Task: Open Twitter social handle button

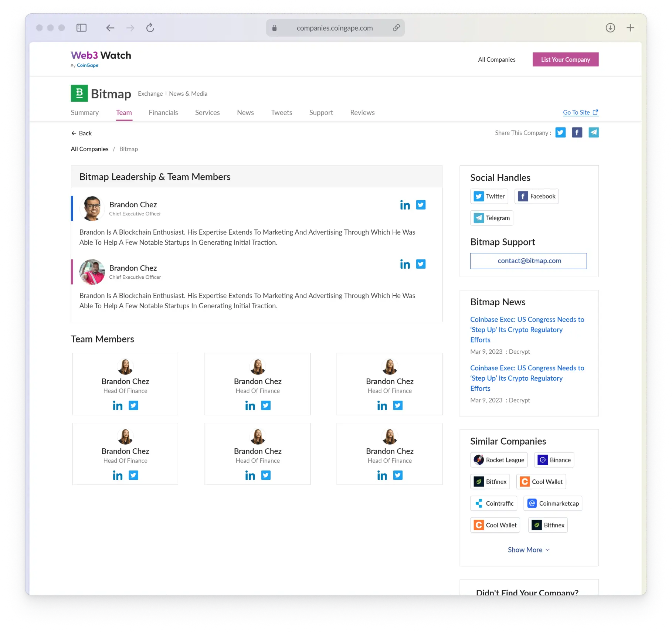Action: 489,196
